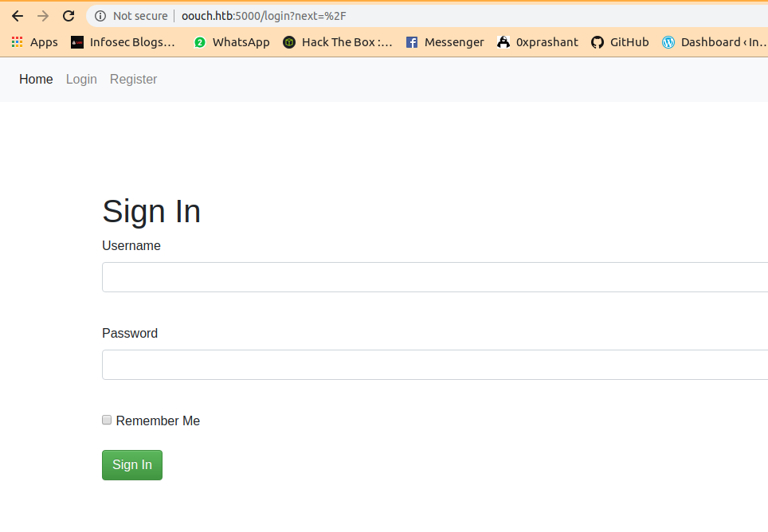The image size is (768, 532).
Task: Open the Register page link
Action: [133, 79]
